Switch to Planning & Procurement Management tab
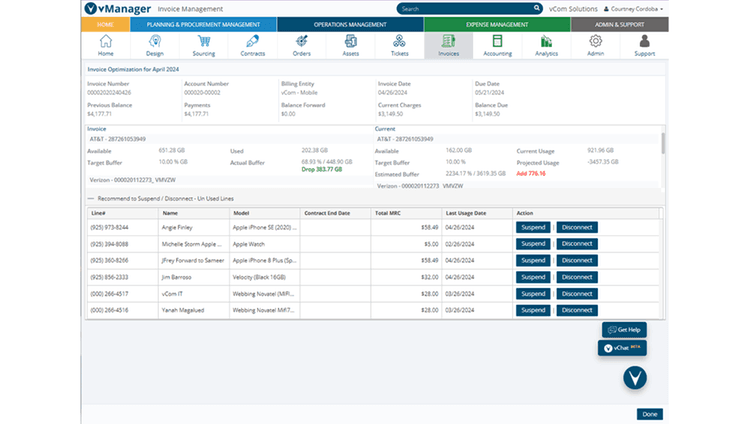Image resolution: width=750 pixels, height=424 pixels. click(x=203, y=24)
